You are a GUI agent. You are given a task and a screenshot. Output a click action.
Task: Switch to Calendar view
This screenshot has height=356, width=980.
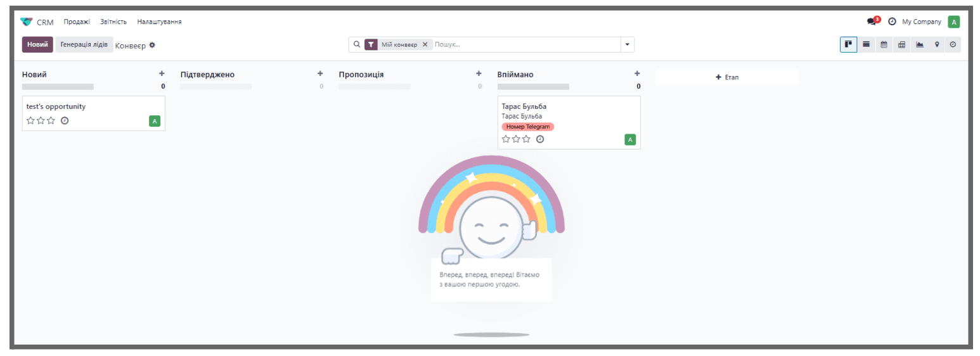click(x=884, y=44)
